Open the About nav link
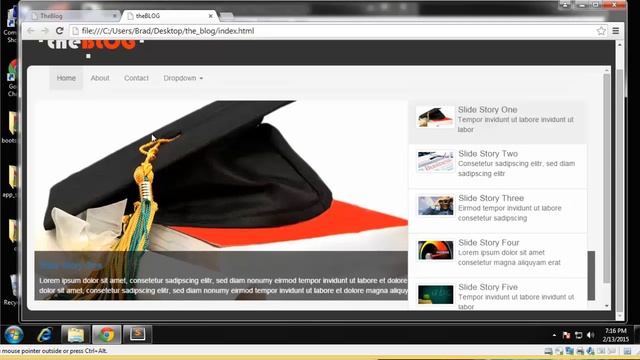 coord(100,78)
